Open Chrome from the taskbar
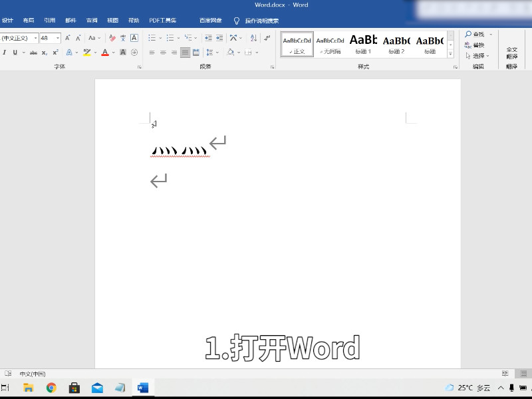The width and height of the screenshot is (532, 399). [x=51, y=388]
